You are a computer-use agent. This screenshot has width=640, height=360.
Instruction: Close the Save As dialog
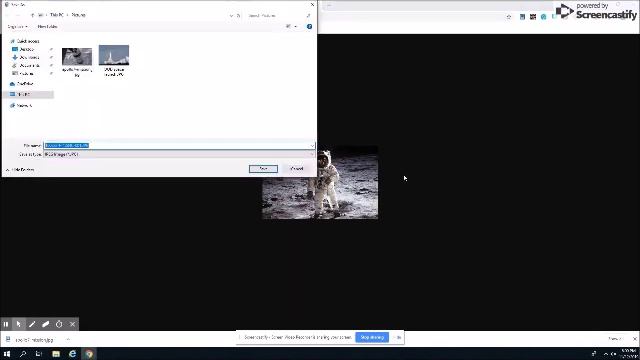pos(312,4)
